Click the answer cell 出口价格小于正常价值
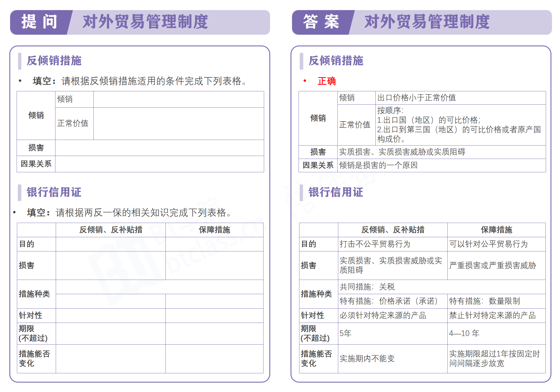The width and height of the screenshot is (560, 392). click(460, 98)
